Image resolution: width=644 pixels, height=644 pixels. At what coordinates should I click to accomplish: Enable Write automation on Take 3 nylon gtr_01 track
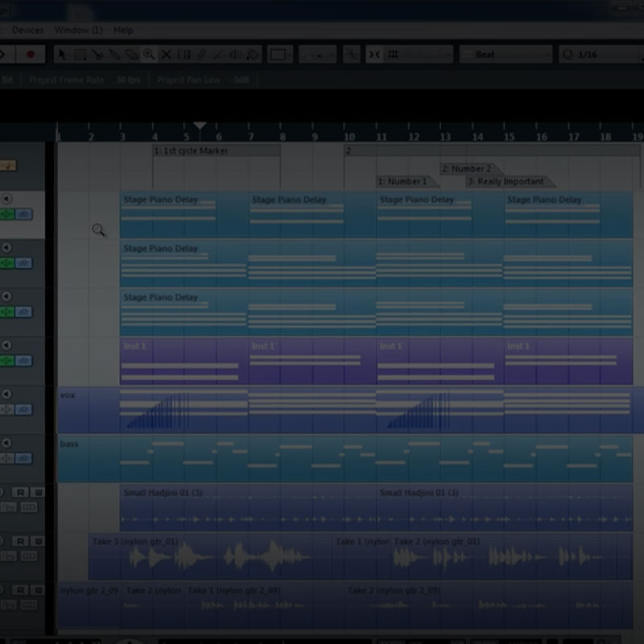tap(38, 541)
